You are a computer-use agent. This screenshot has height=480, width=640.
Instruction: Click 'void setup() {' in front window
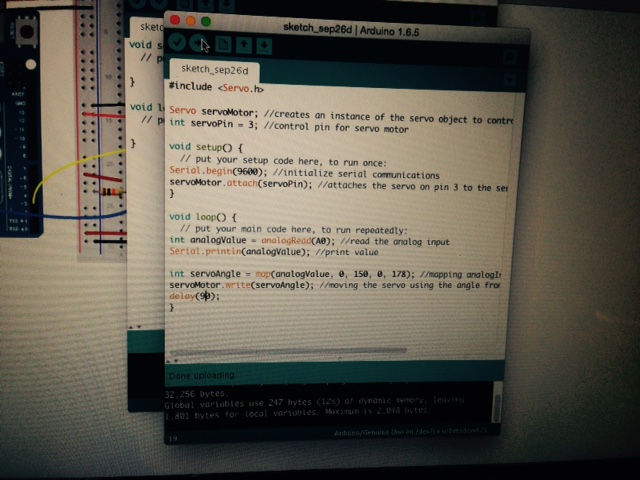point(206,147)
